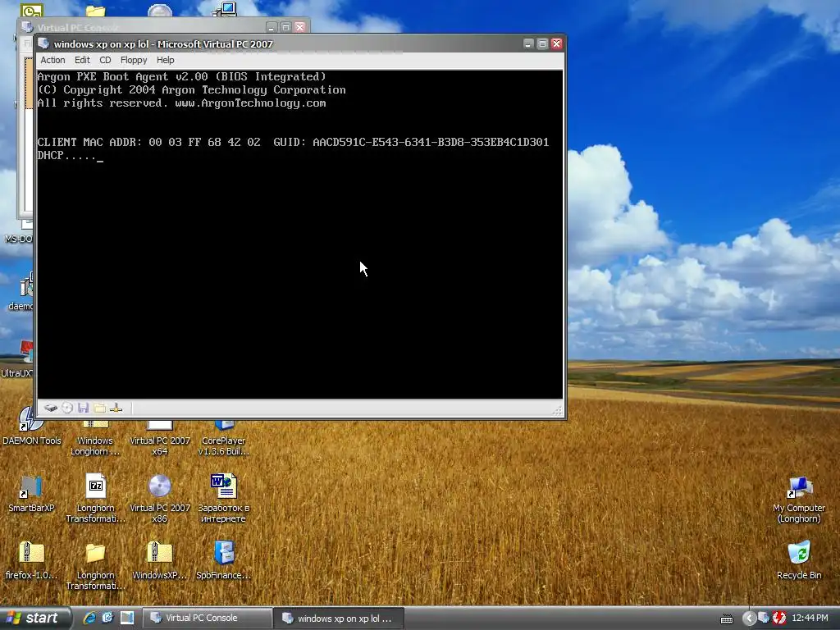Click the Show Desktop Quick Launch icon
Image resolution: width=840 pixels, height=630 pixels.
[127, 619]
